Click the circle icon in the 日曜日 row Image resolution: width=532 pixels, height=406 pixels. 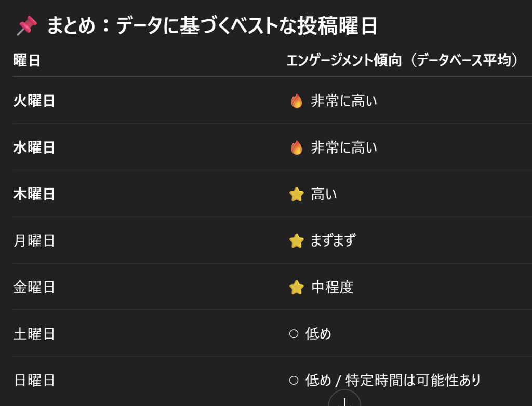(x=294, y=381)
